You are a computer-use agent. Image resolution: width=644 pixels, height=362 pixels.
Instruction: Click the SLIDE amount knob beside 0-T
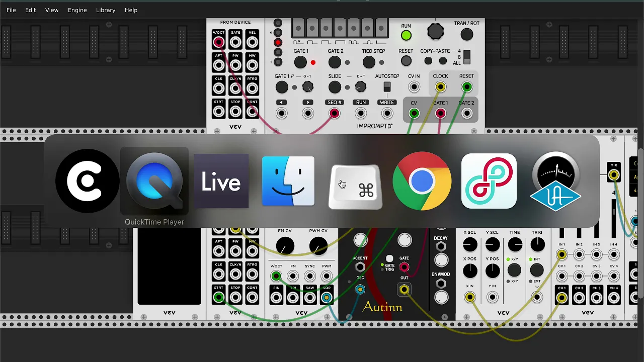[361, 87]
